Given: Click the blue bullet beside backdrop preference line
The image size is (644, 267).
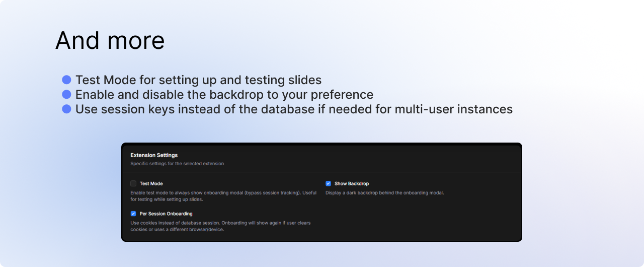Looking at the screenshot, I should pyautogui.click(x=66, y=94).
